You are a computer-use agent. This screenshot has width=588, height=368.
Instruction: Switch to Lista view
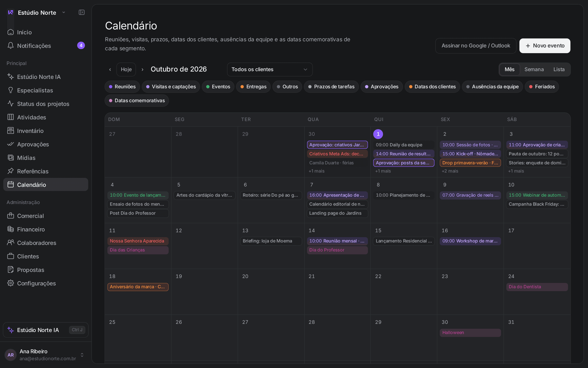[559, 69]
